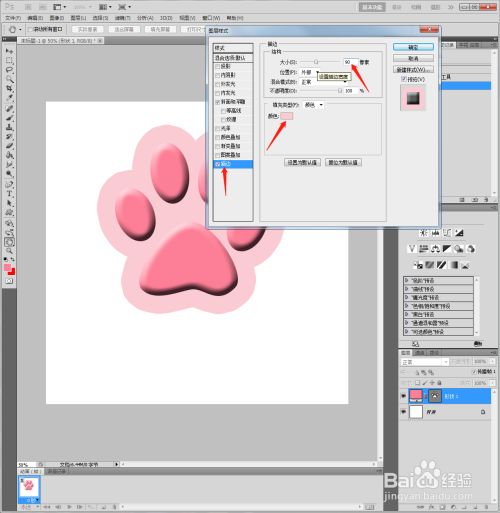Viewport: 500px width, 513px height.
Task: Open the 文件 File menu
Action: tap(13, 18)
